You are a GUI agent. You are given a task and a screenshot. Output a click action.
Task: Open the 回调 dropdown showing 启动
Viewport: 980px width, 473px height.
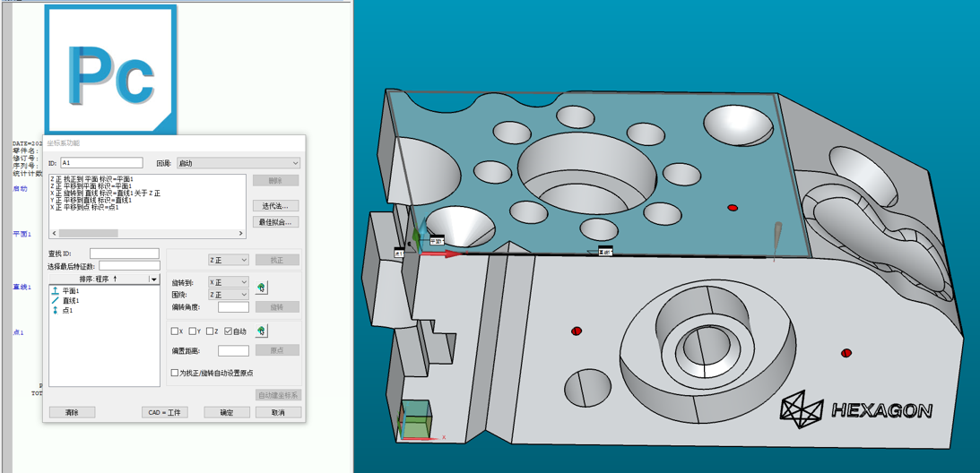[x=238, y=163]
